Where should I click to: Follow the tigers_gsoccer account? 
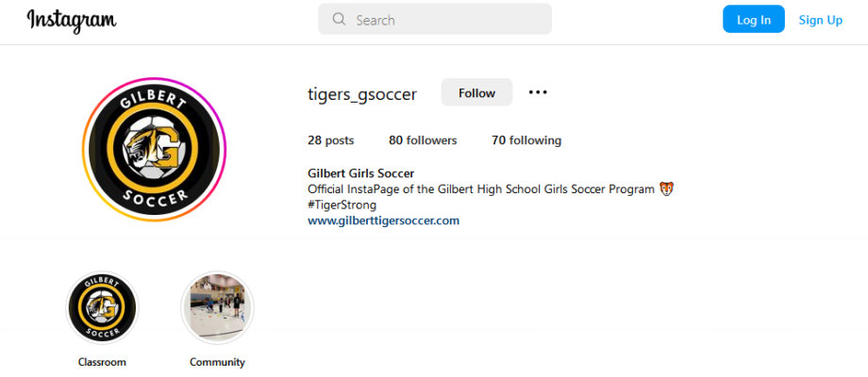(x=476, y=92)
